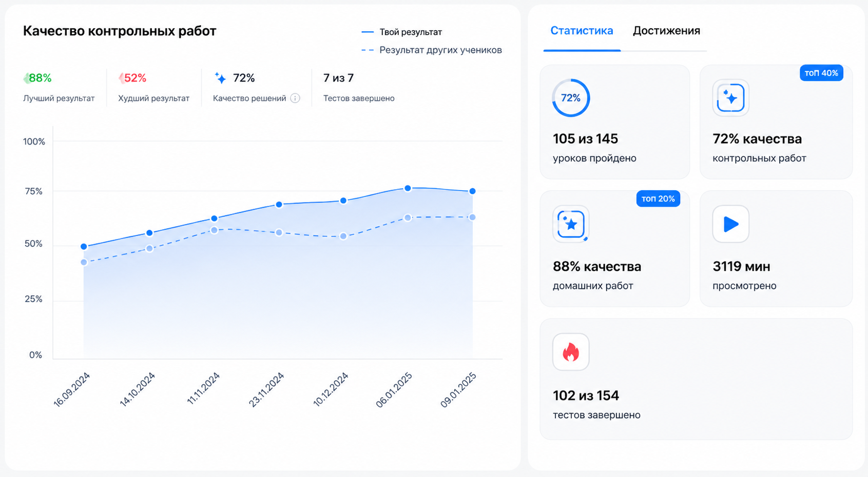Image resolution: width=868 pixels, height=477 pixels.
Task: Click the Качество контрольных работ heading
Action: pyautogui.click(x=120, y=31)
